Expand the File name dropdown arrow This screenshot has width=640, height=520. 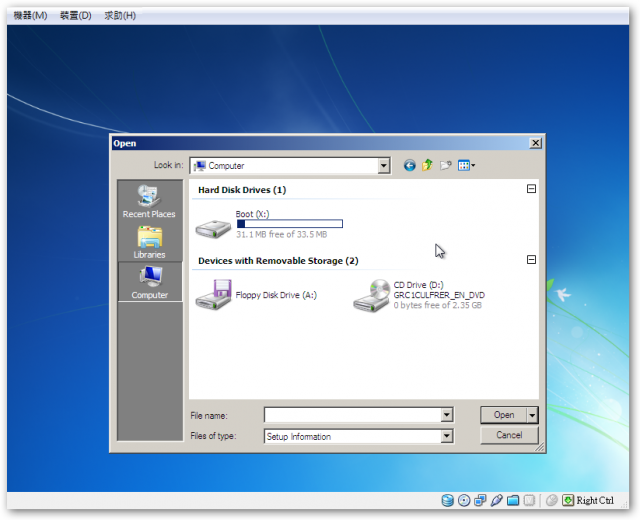pos(447,415)
